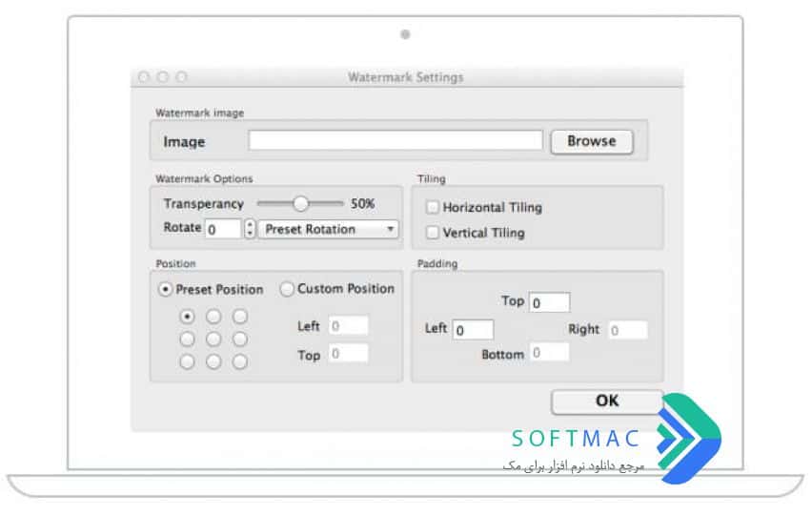Click the Padding Top input field
Viewport: 812px width, 515px height.
(550, 302)
